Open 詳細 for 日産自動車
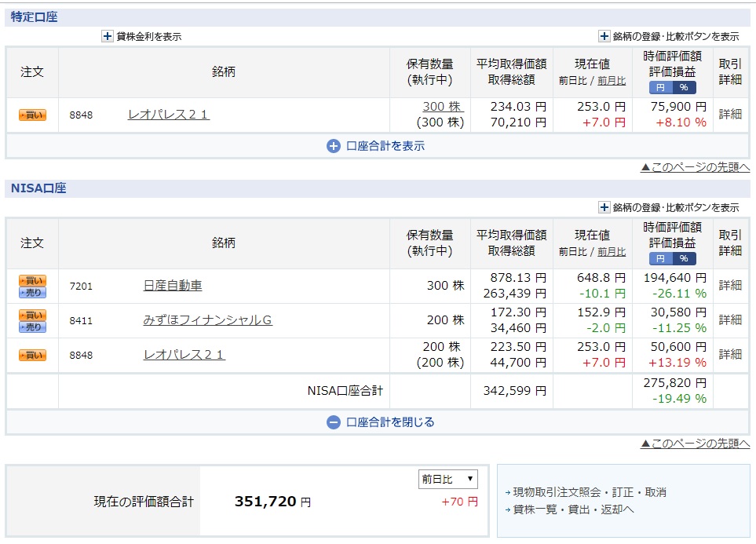The image size is (756, 544). click(730, 285)
